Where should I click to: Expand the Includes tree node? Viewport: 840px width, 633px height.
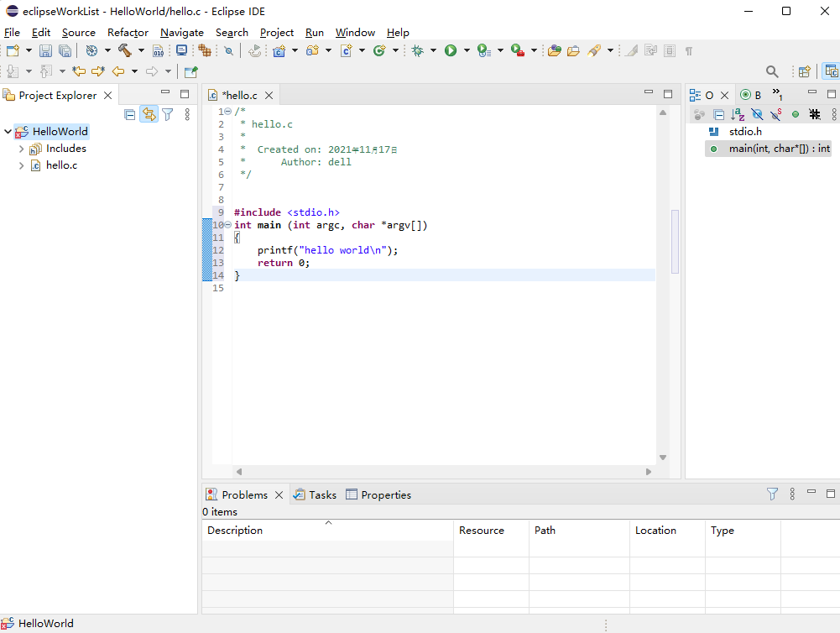(x=21, y=149)
